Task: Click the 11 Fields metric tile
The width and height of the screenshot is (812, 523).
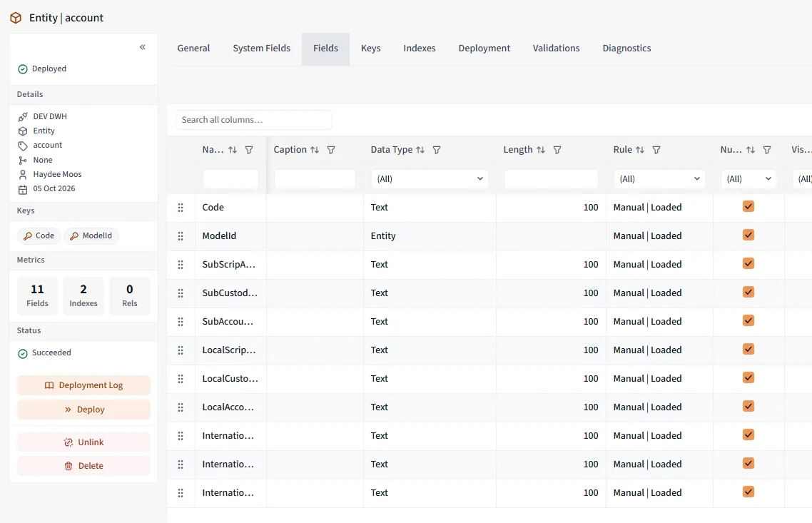Action: (37, 295)
